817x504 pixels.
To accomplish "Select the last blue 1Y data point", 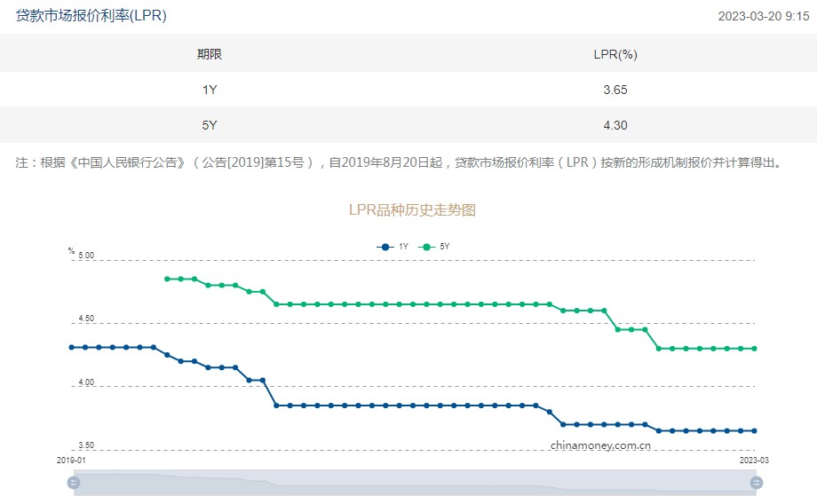I will (x=755, y=431).
